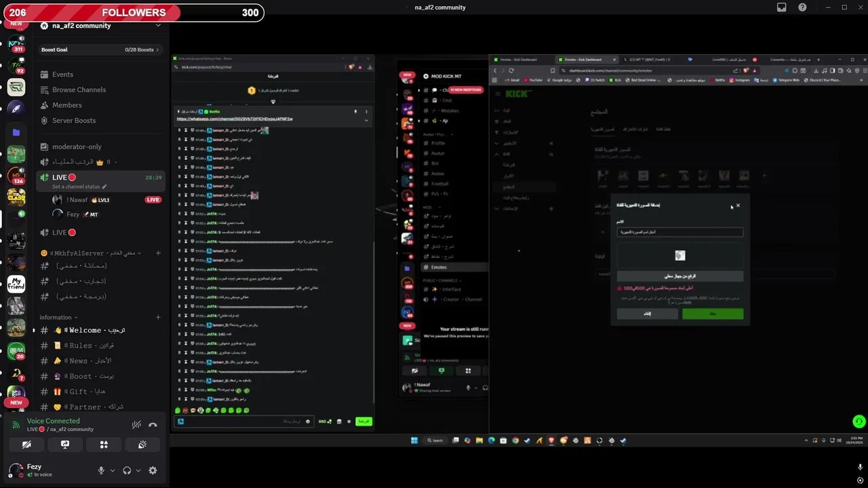The image size is (868, 488).
Task: Click the green confirm button in the Kick dialog
Action: pyautogui.click(x=713, y=314)
